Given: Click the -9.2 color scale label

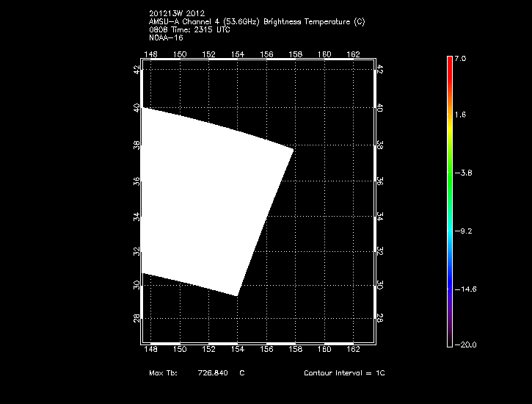Looking at the screenshot, I should click(464, 231).
